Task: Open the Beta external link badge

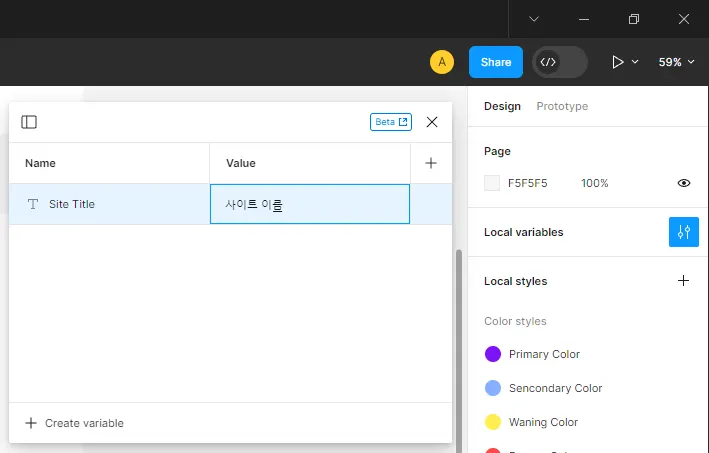Action: click(391, 122)
